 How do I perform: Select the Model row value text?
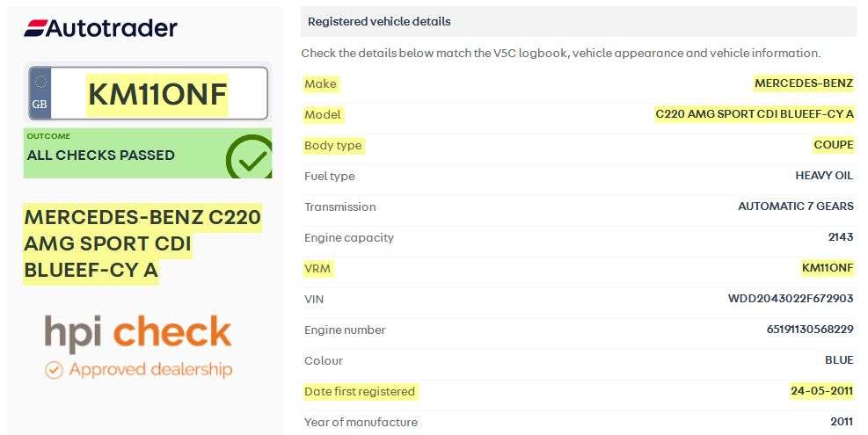[755, 114]
